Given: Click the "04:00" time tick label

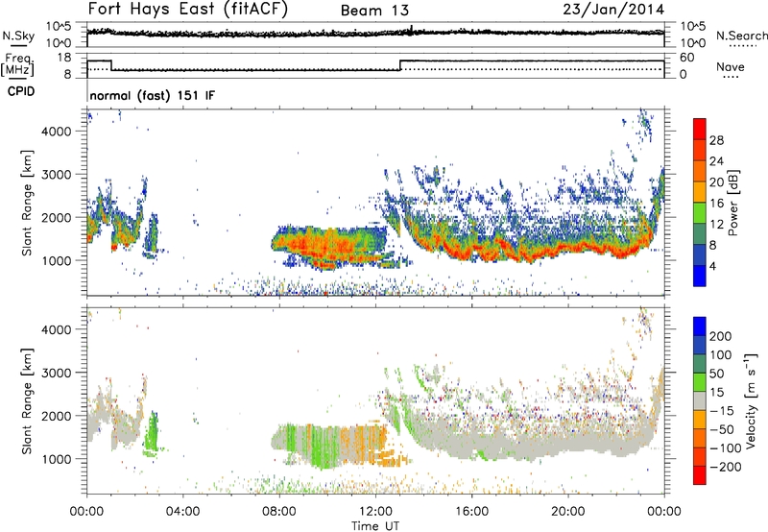Looking at the screenshot, I should tap(182, 512).
